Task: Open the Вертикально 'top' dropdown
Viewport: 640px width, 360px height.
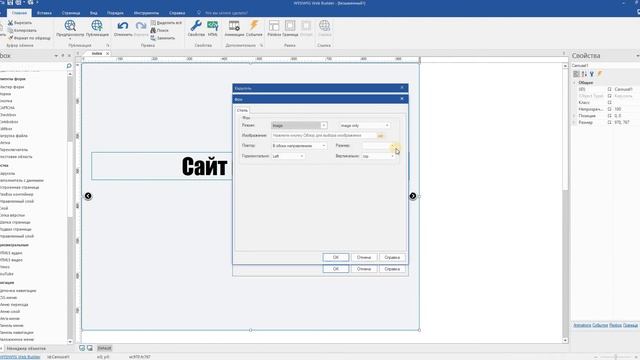Action: 378,156
